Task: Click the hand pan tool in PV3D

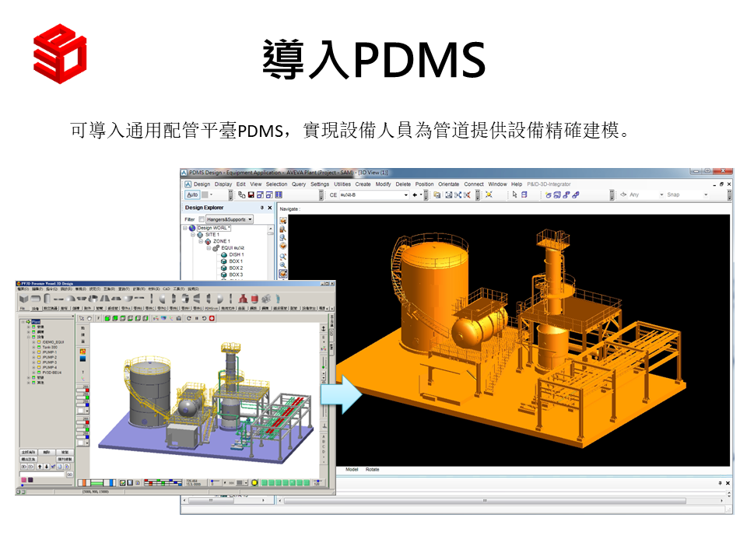Action: 89,318
